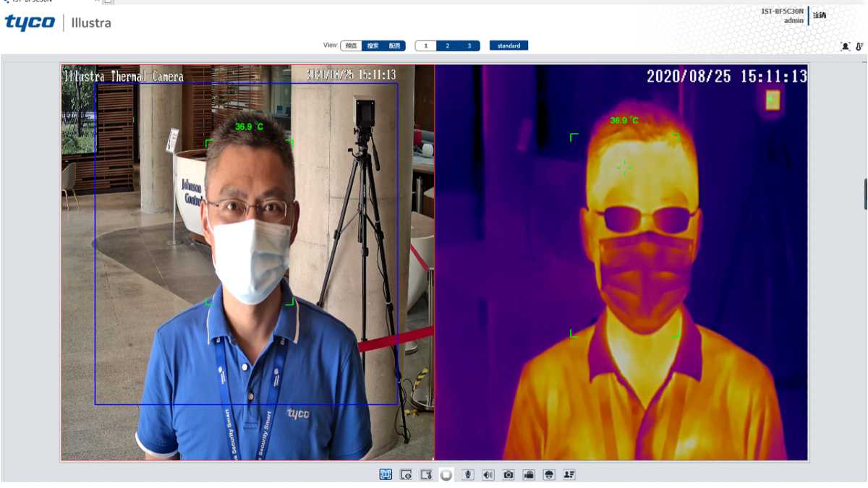
Task: Click the IST-BF5C30N model name
Action: [x=782, y=12]
